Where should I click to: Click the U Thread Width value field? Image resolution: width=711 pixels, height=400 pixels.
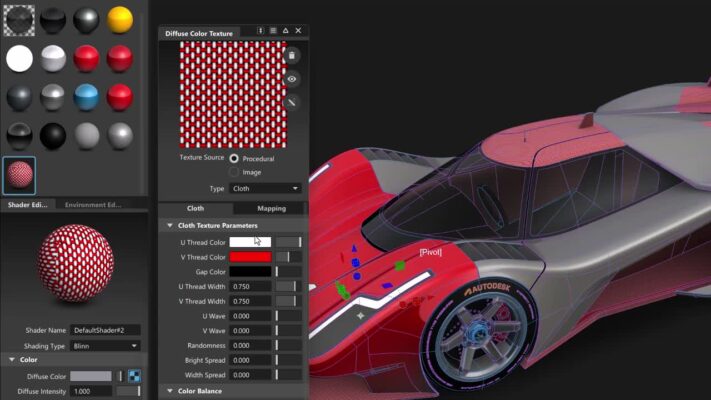click(x=250, y=287)
